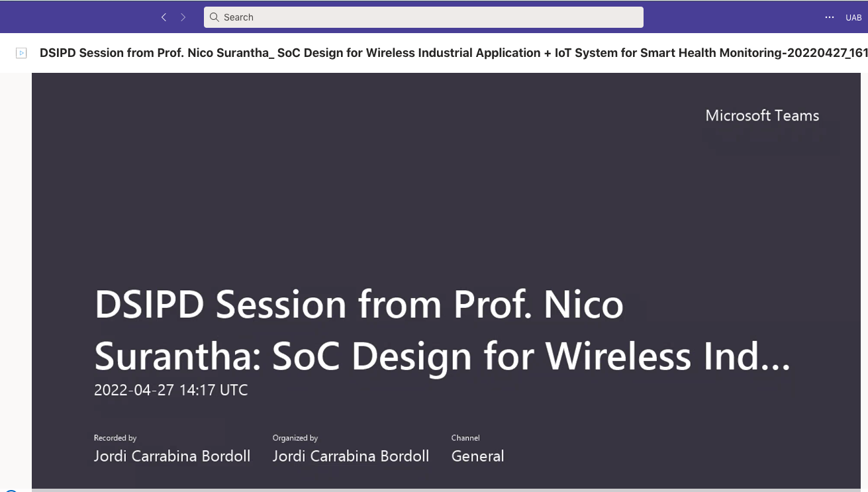Screen dimensions: 868x492
Task: Go back with the left arrow
Action: [x=164, y=17]
